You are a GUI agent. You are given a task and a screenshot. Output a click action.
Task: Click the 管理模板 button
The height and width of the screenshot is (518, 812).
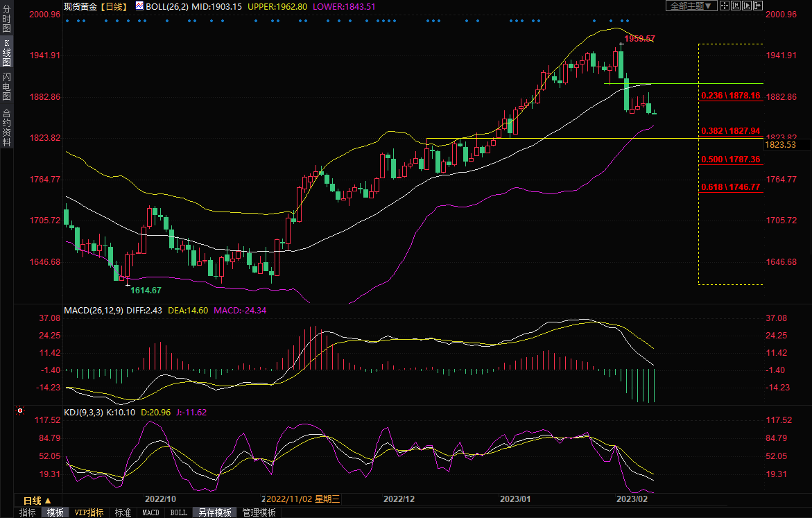pos(259,512)
